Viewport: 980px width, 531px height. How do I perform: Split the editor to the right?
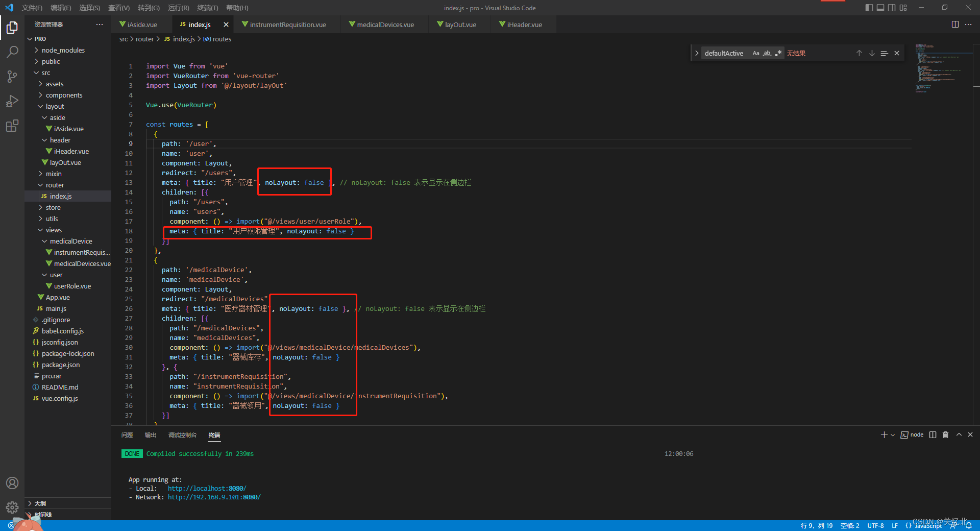click(x=955, y=25)
